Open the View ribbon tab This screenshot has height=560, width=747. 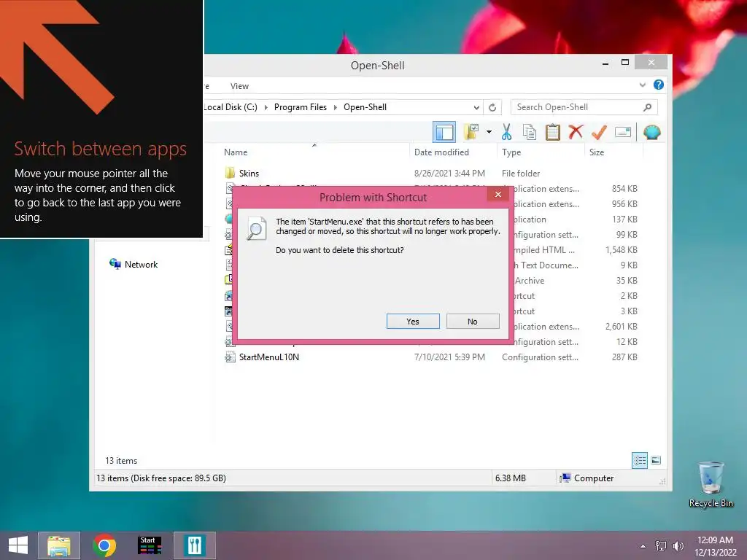click(239, 86)
